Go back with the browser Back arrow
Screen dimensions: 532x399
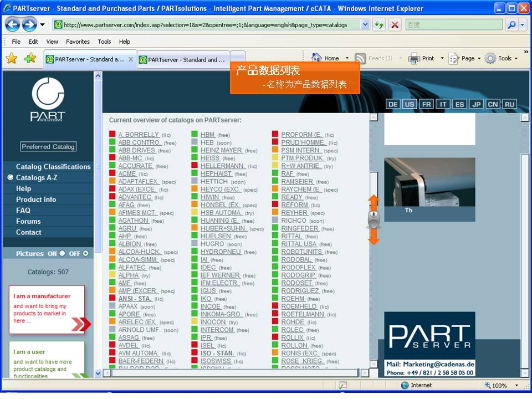click(13, 24)
